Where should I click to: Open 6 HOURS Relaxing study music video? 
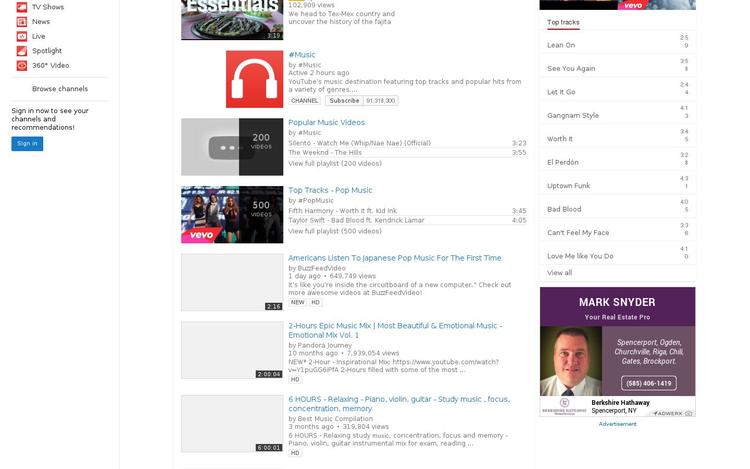[x=399, y=404]
